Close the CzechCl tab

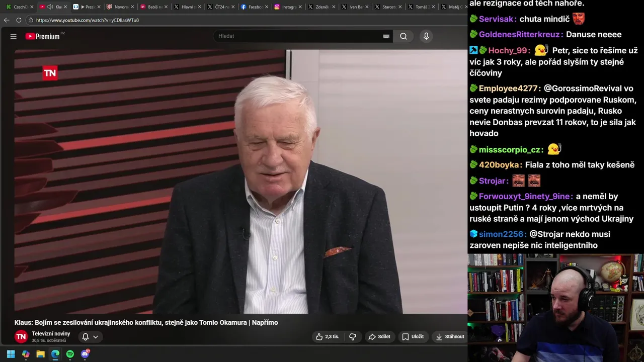(x=32, y=7)
